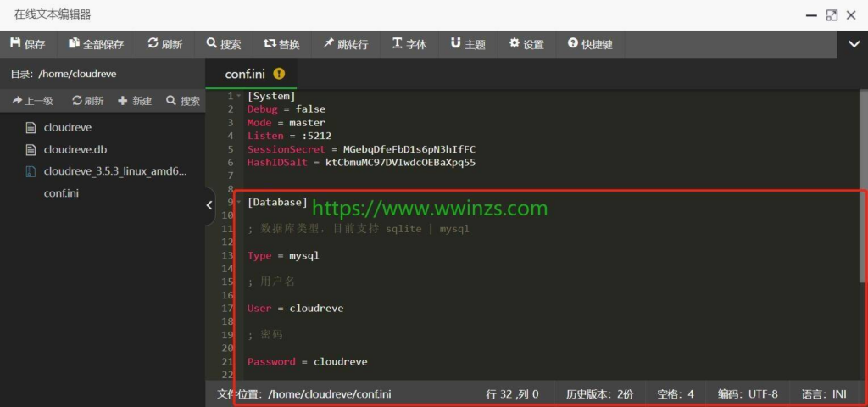
Task: Open 跳转行 go-to-line dialog
Action: click(x=346, y=44)
